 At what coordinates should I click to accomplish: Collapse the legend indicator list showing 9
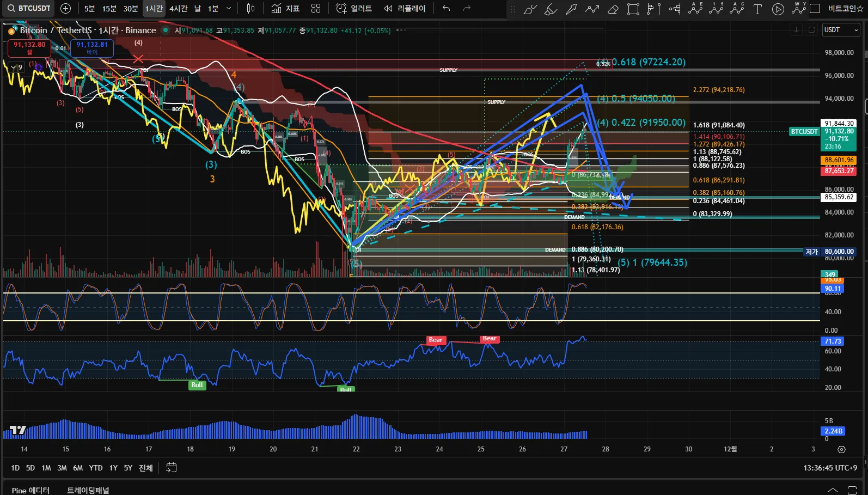[17, 67]
